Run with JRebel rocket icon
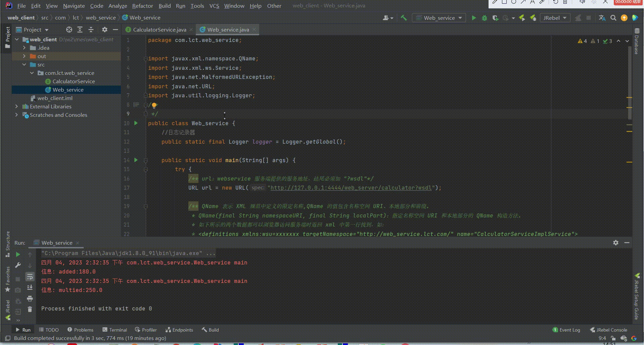Viewport: 644px width, 345px height. click(522, 18)
